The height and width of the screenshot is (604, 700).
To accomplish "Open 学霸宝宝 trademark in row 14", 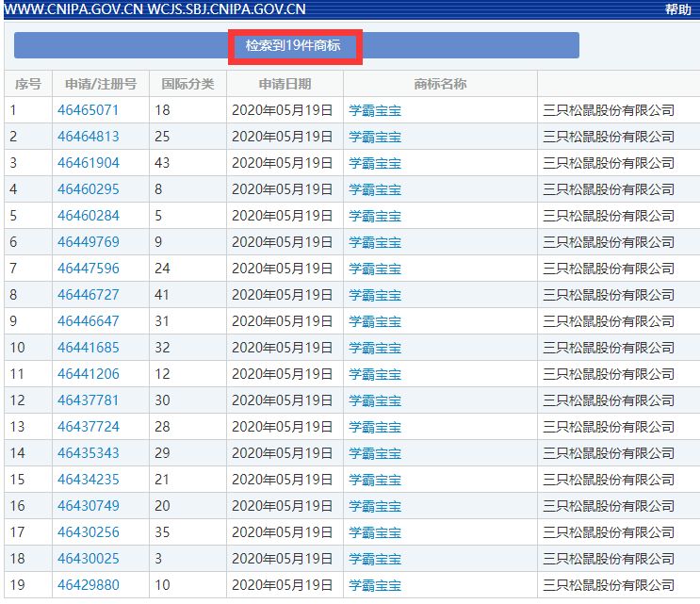I will point(375,452).
